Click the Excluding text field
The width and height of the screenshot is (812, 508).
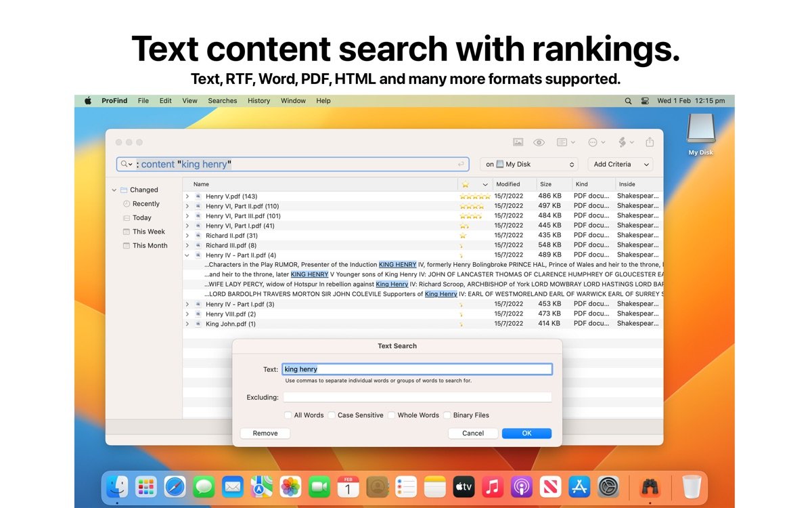coord(417,398)
